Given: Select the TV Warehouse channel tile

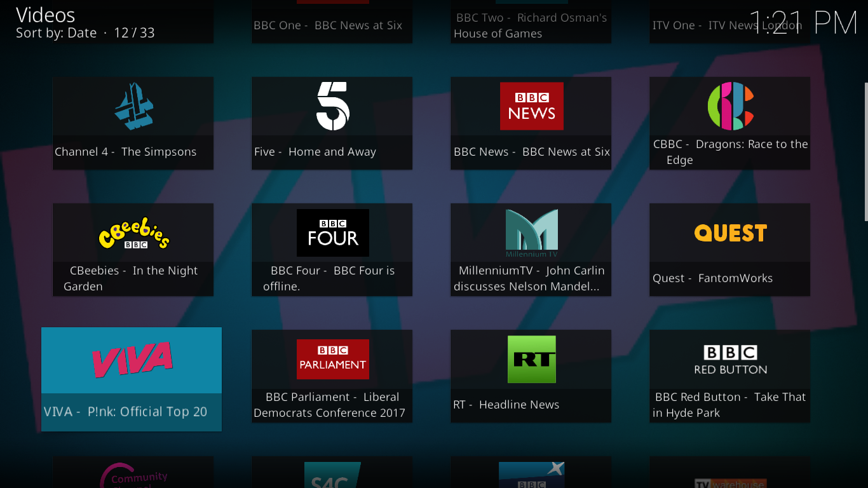Looking at the screenshot, I should pyautogui.click(x=729, y=473).
